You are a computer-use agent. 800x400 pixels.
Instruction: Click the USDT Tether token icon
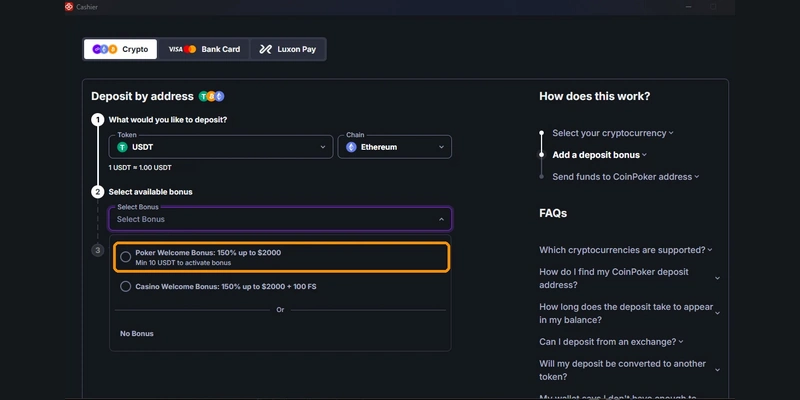122,147
